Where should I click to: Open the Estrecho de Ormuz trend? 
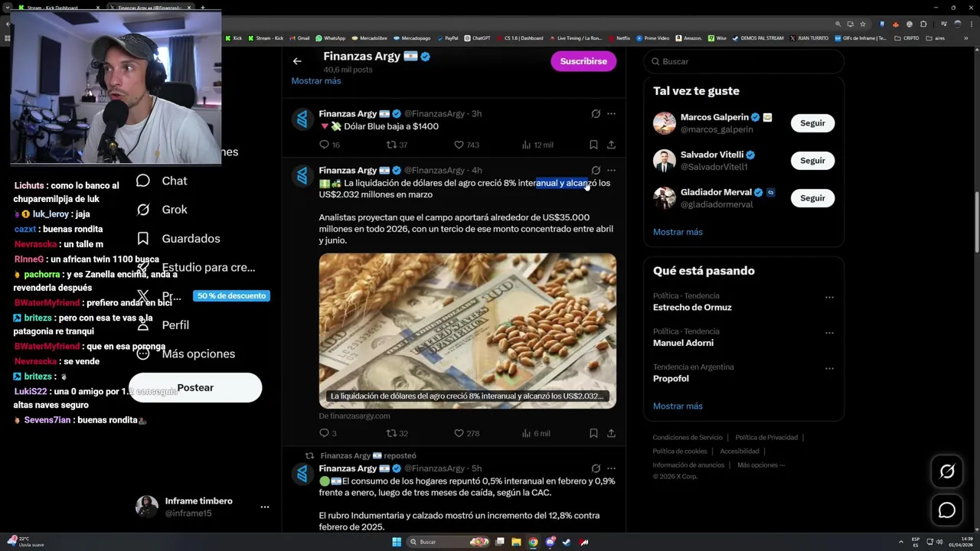(x=692, y=308)
